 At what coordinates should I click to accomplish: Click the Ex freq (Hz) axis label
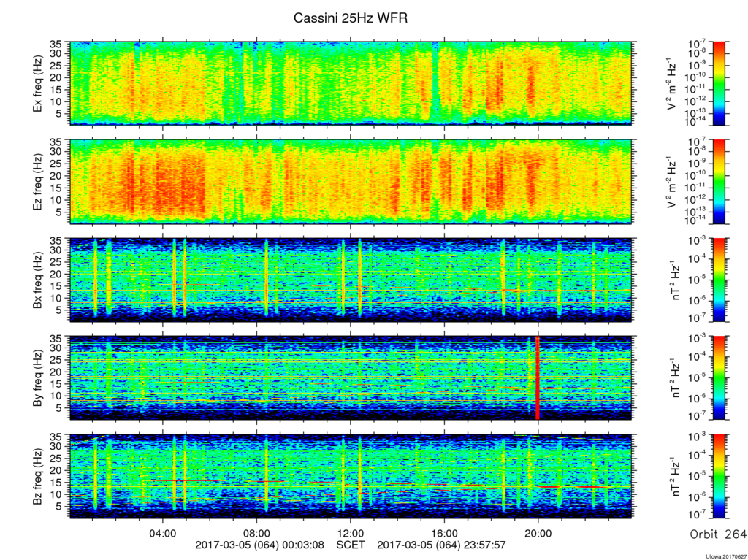[37, 83]
